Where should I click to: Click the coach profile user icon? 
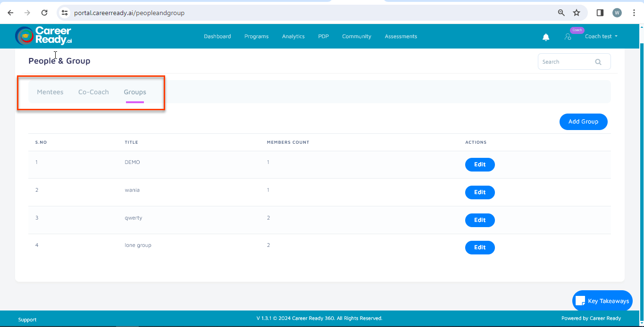[x=568, y=37]
